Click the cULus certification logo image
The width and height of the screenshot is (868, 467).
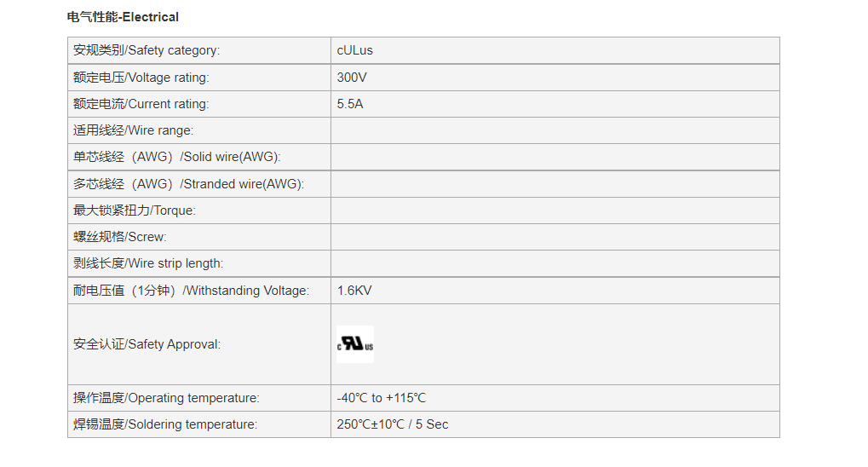click(355, 344)
